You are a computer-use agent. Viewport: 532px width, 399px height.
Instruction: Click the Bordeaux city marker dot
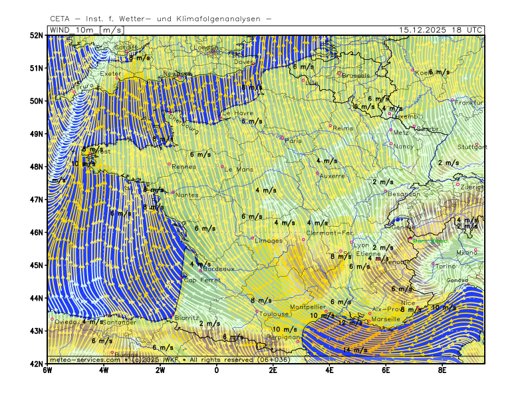coord(200,270)
